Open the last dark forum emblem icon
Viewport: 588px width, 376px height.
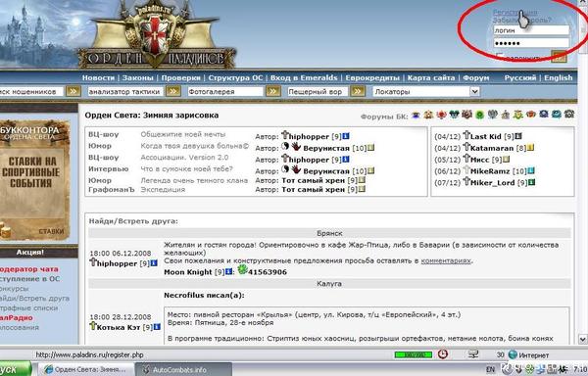pyautogui.click(x=569, y=115)
